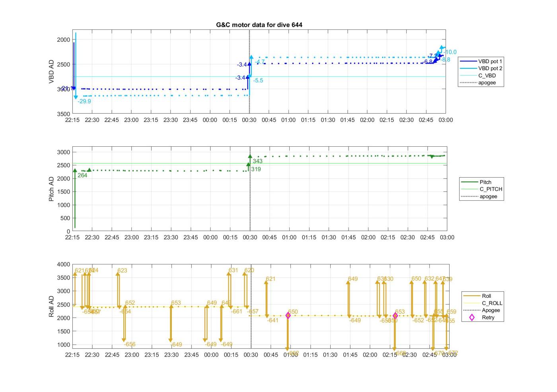Viewport: 557px width, 392px height.
Task: Click the '10.0' VBD data label
Action: (x=451, y=52)
